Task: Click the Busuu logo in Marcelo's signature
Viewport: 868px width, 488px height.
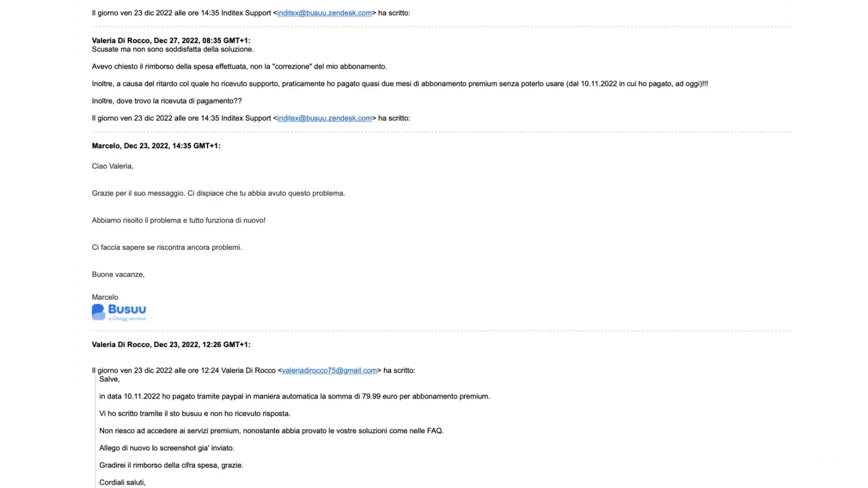Action: tap(119, 312)
